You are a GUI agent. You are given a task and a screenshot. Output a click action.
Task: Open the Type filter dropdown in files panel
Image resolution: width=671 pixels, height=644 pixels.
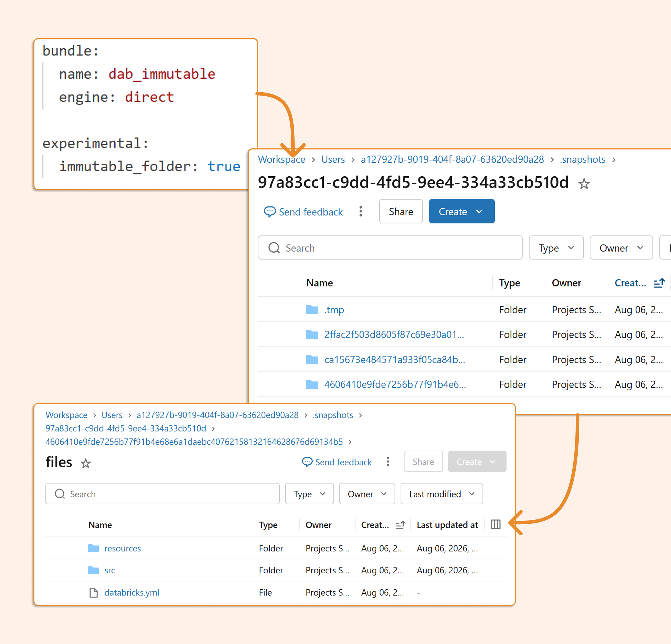(309, 494)
